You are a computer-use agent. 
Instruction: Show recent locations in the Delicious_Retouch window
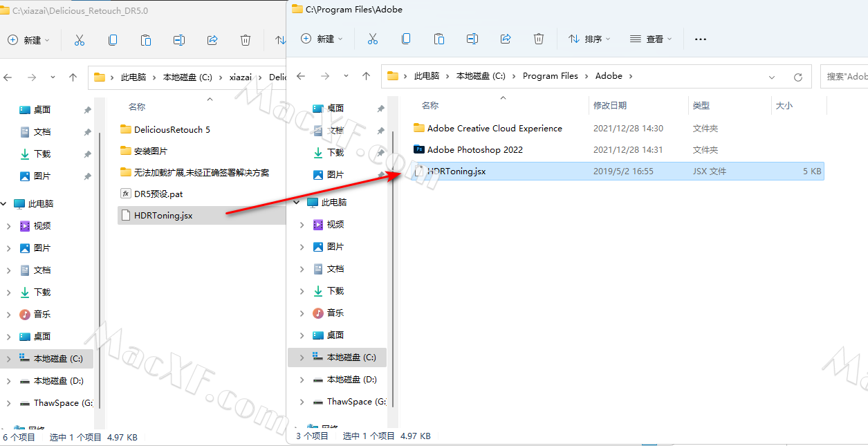pos(52,77)
